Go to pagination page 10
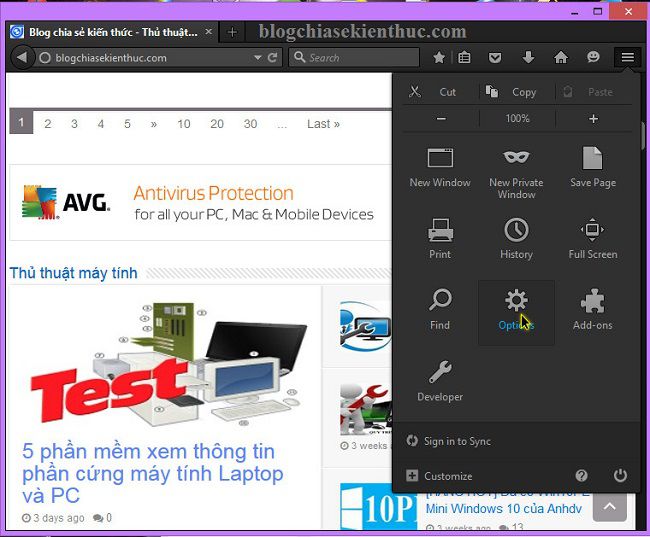650x537 pixels. click(x=184, y=124)
